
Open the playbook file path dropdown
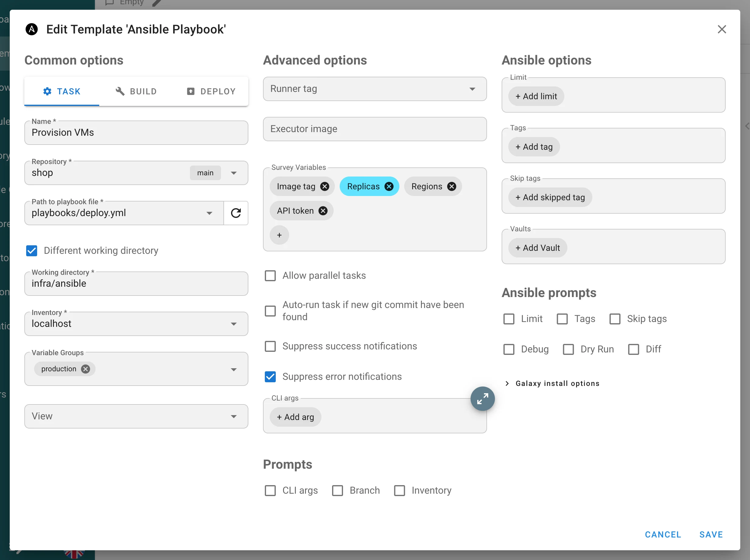click(x=209, y=213)
